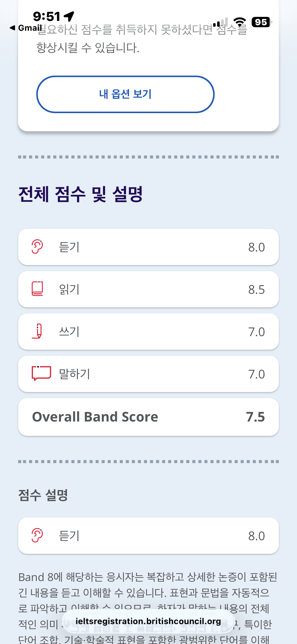This screenshot has width=297, height=644.
Task: Select the Overall Band Score 7.5 card
Action: pyautogui.click(x=148, y=417)
